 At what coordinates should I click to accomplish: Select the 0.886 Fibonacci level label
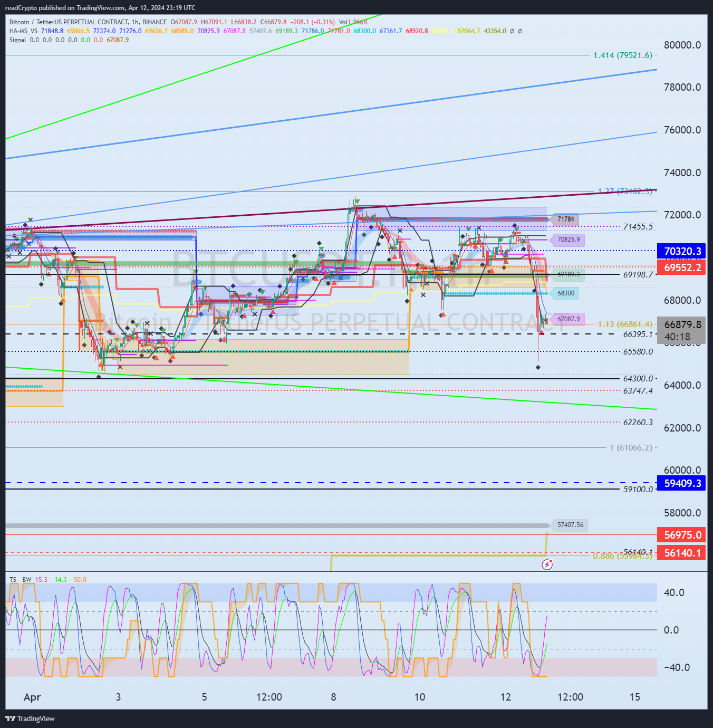(x=622, y=556)
